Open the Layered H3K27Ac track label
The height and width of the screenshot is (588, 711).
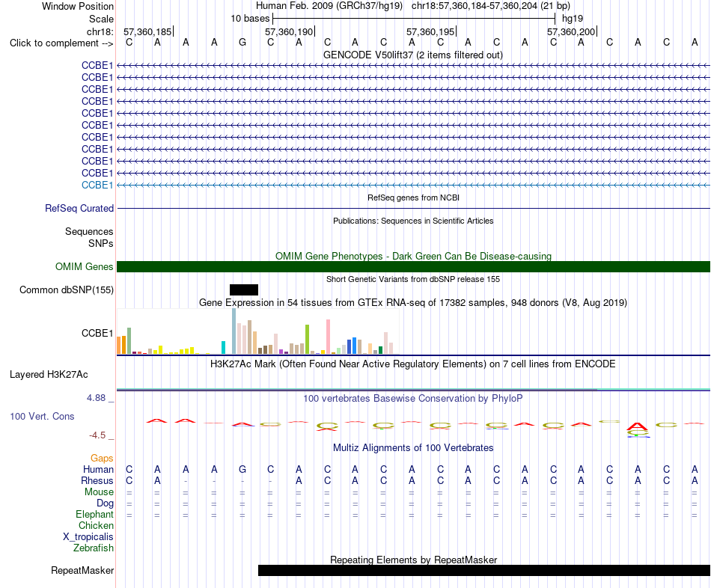click(x=49, y=375)
